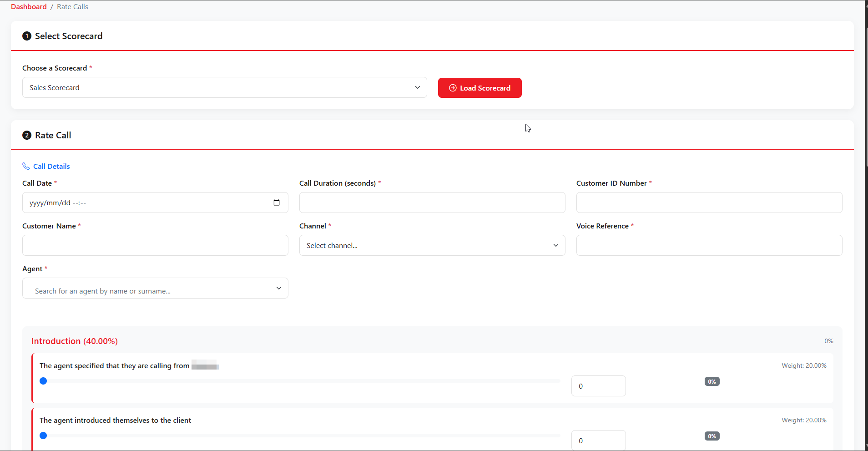Image resolution: width=868 pixels, height=451 pixels.
Task: Click slider handle for agent introduced themselves
Action: (x=43, y=436)
